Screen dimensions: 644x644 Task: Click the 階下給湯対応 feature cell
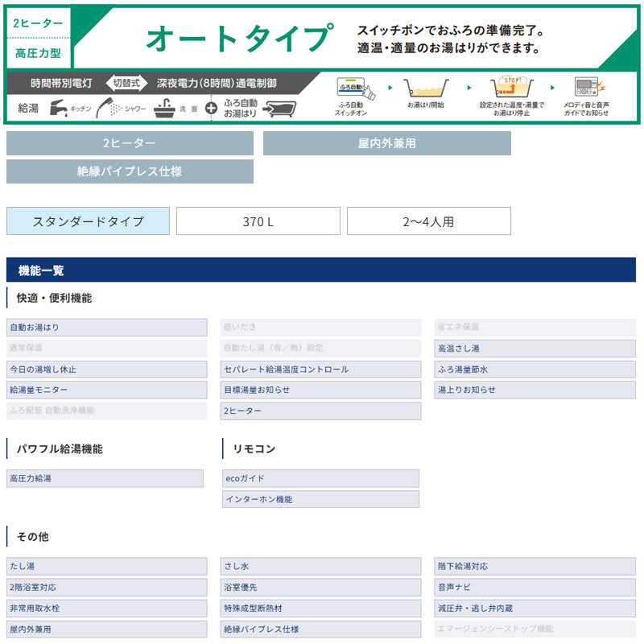pyautogui.click(x=535, y=567)
